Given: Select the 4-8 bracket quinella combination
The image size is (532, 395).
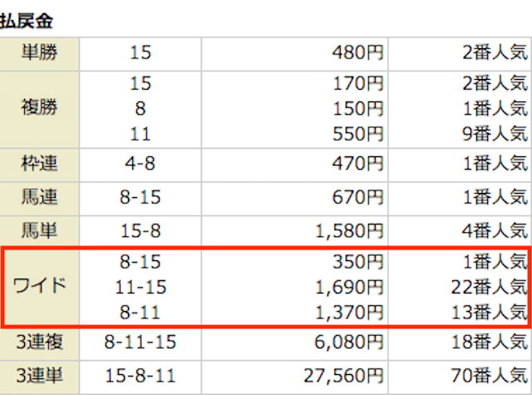Looking at the screenshot, I should point(140,164).
